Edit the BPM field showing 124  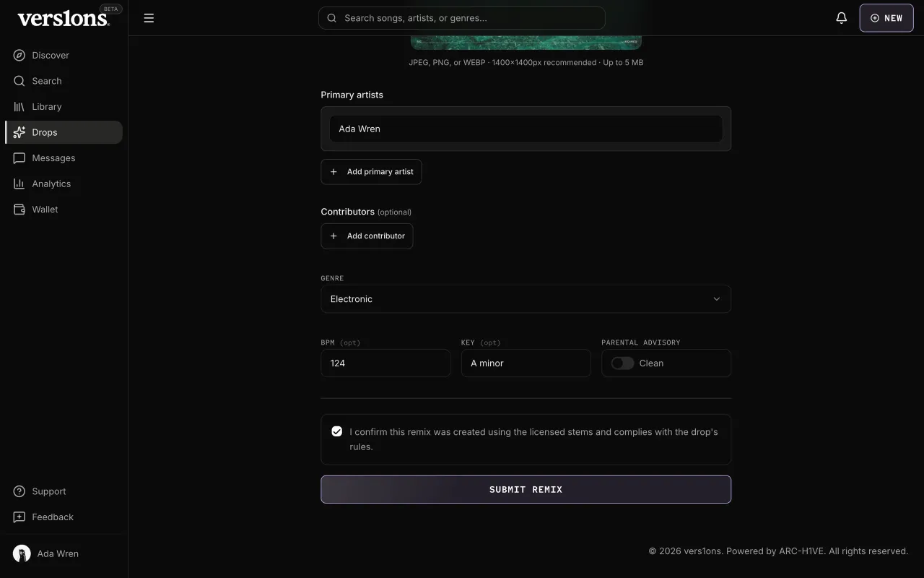pyautogui.click(x=385, y=363)
